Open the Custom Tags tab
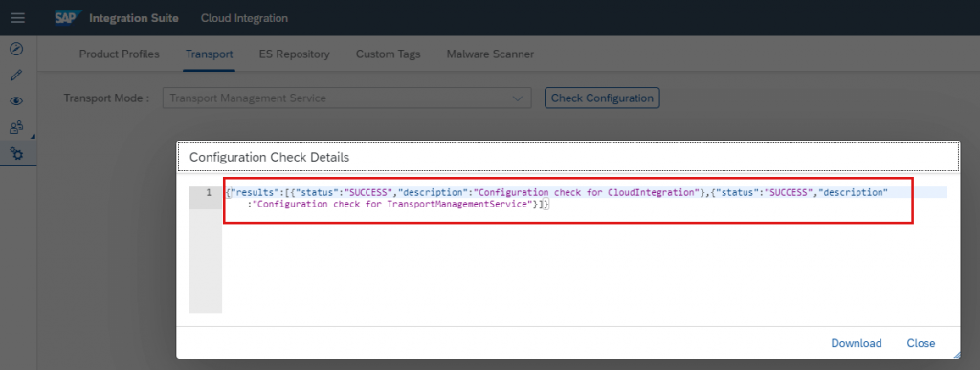The height and width of the screenshot is (370, 980). tap(389, 54)
